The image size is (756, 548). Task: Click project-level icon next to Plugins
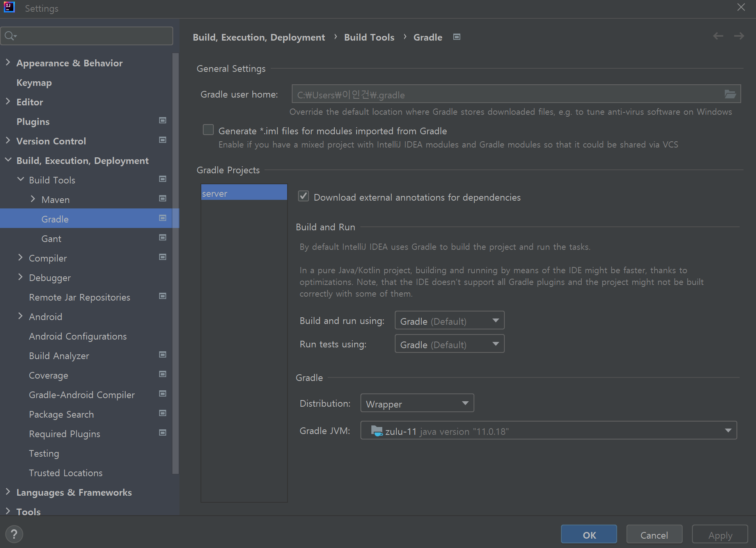pos(163,121)
